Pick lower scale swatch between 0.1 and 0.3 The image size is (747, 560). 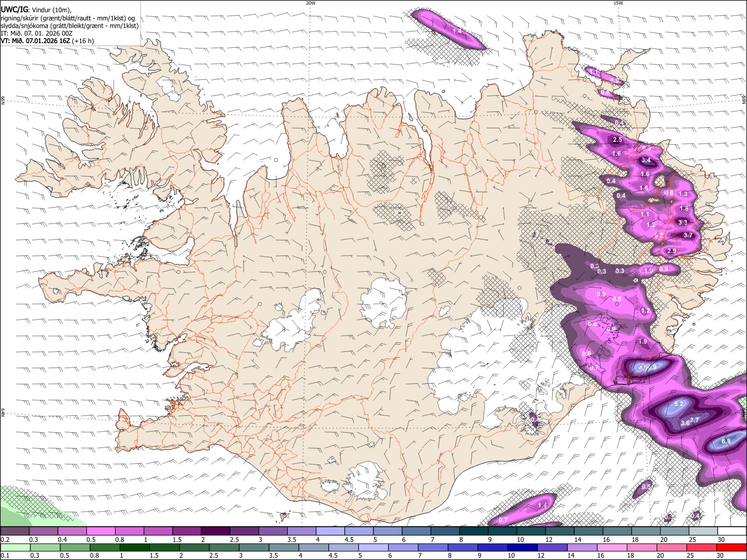coord(15,547)
